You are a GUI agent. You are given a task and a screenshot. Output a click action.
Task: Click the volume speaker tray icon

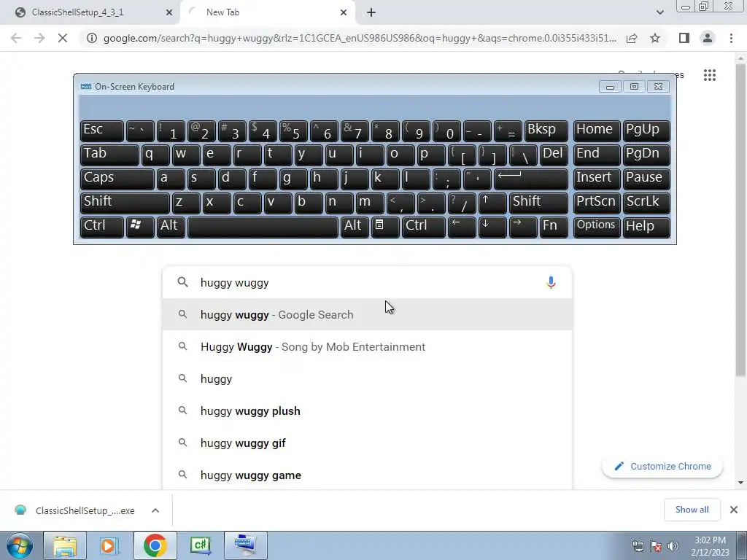673,546
